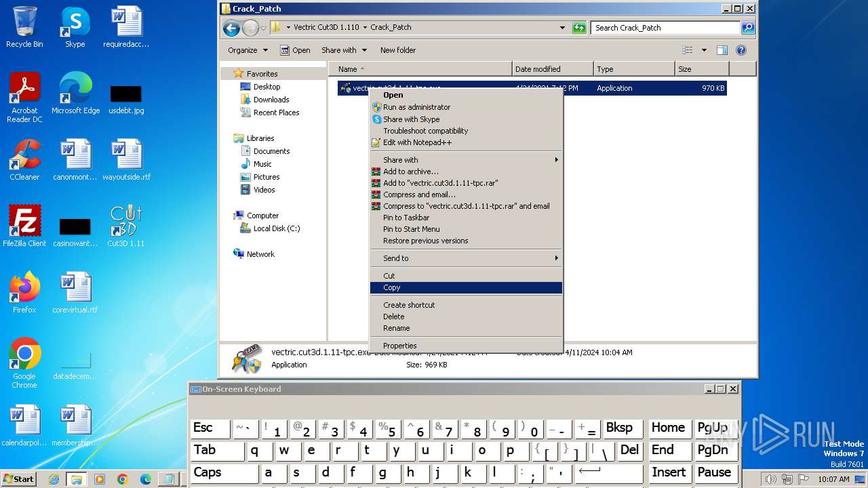Open Firefox from the desktop
Viewport: 868px width, 488px height.
pos(24,293)
